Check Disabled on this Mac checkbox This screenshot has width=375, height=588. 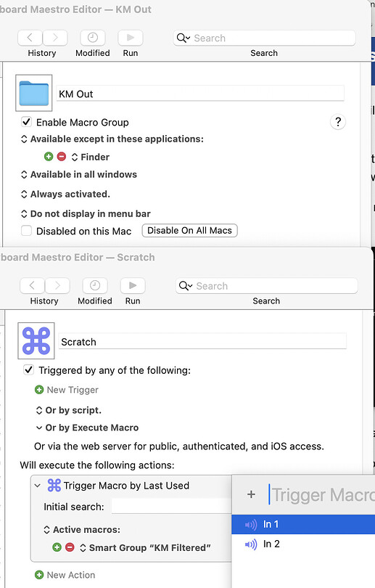click(26, 231)
